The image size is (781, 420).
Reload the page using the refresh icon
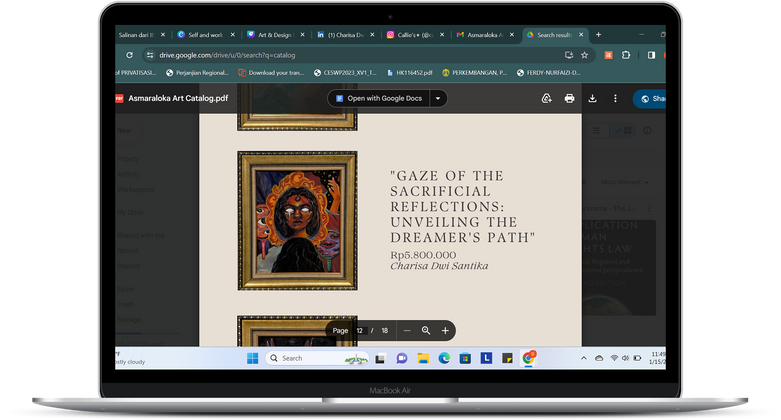pyautogui.click(x=129, y=55)
